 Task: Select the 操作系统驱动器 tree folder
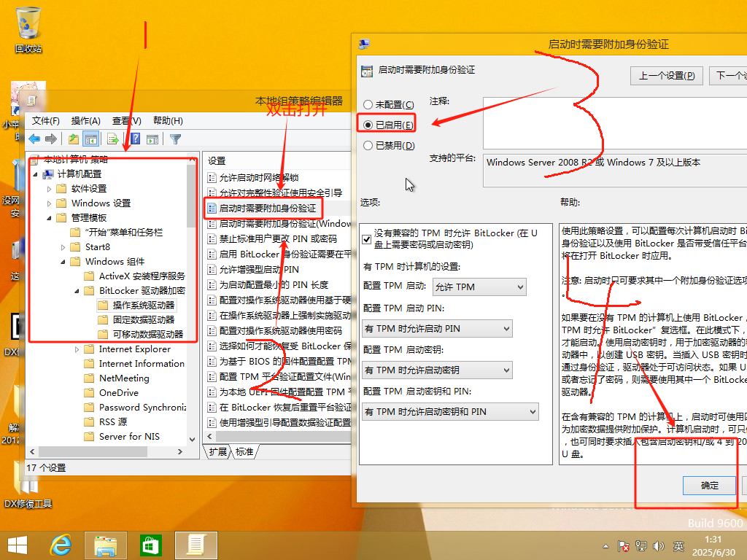pos(136,306)
